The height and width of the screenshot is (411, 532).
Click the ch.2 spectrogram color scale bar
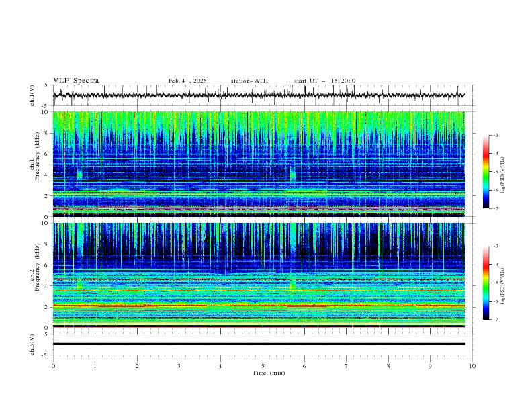coord(486,283)
